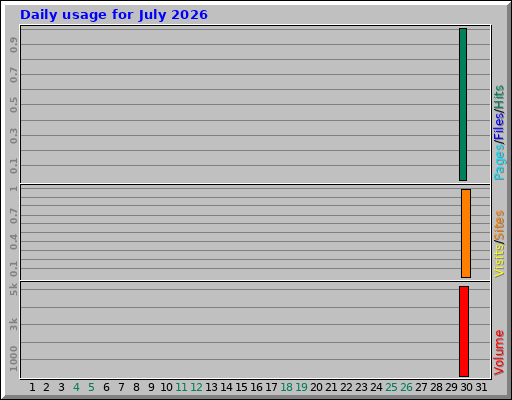Click green day label 19 on the x-axis

(x=301, y=387)
